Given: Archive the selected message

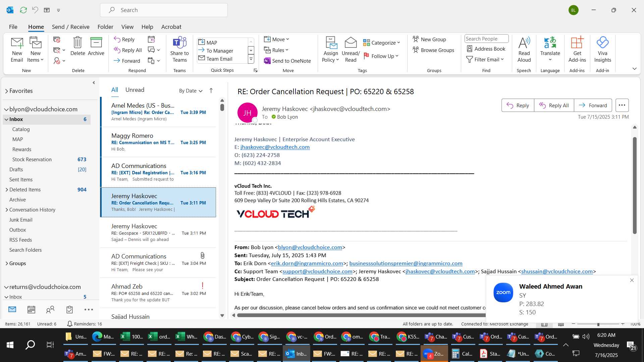Looking at the screenshot, I should point(96,46).
